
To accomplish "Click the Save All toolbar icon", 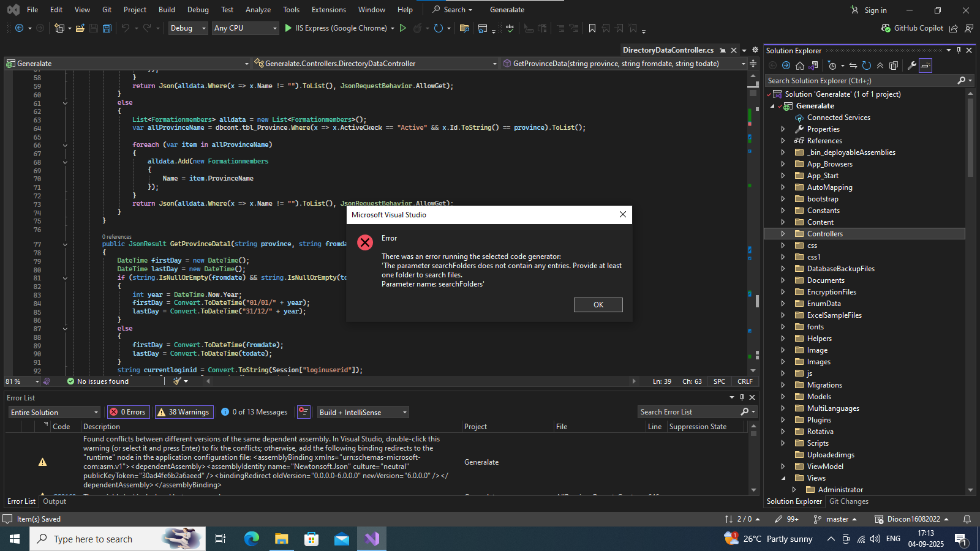I will (x=107, y=28).
